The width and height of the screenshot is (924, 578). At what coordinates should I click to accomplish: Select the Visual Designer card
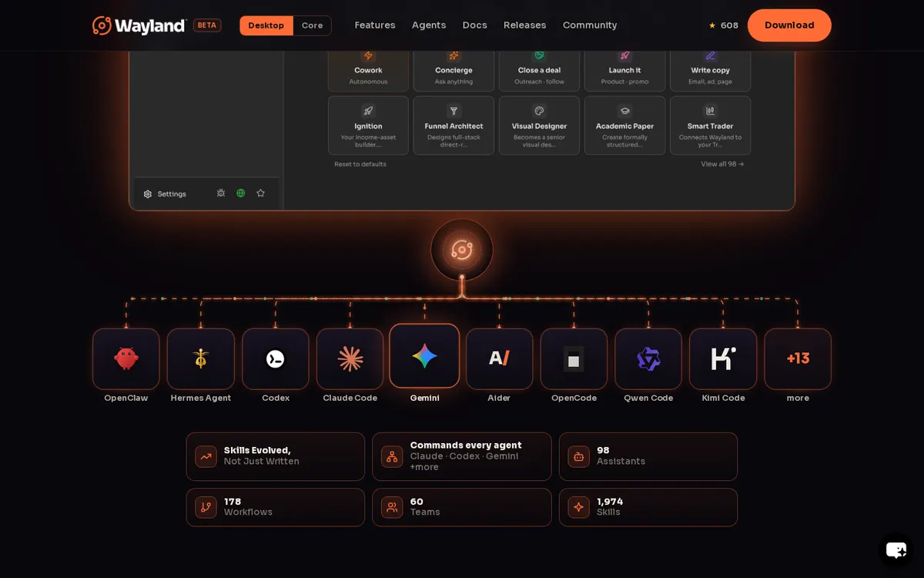(x=539, y=126)
